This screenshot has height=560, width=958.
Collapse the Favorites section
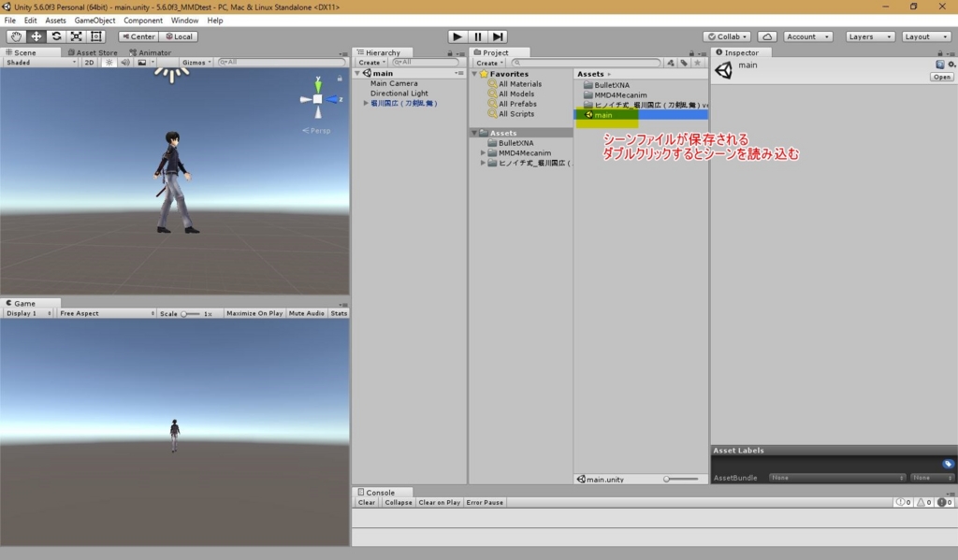(474, 74)
